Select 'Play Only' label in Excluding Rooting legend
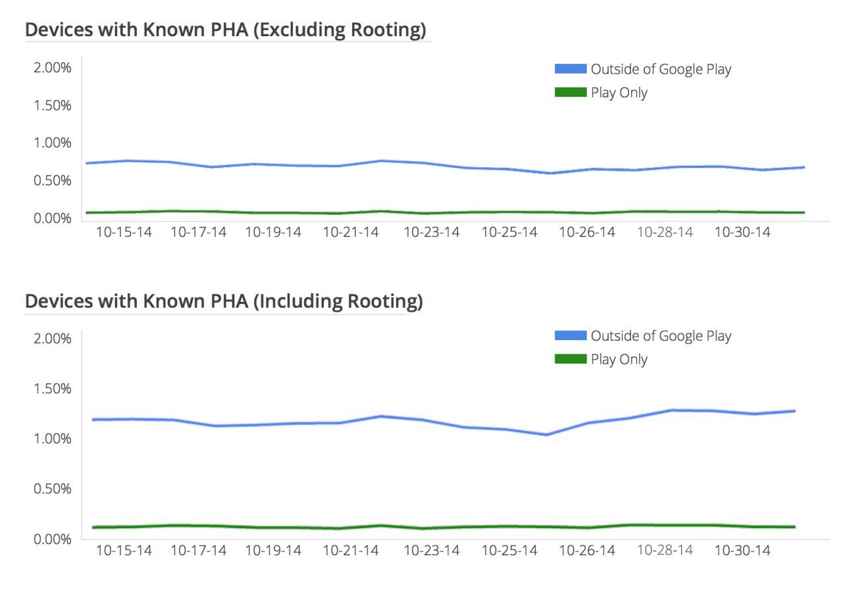868x592 pixels. tap(619, 93)
